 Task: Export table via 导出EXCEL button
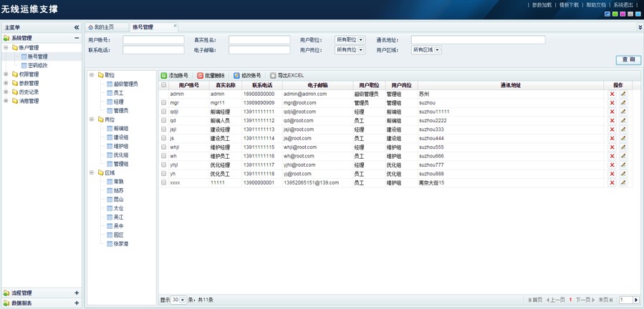tap(287, 76)
